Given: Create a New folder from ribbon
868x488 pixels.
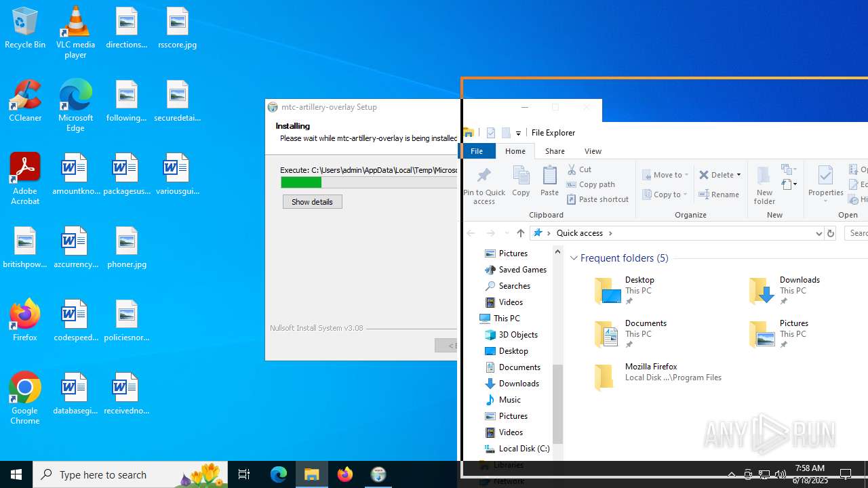Looking at the screenshot, I should pos(764,185).
